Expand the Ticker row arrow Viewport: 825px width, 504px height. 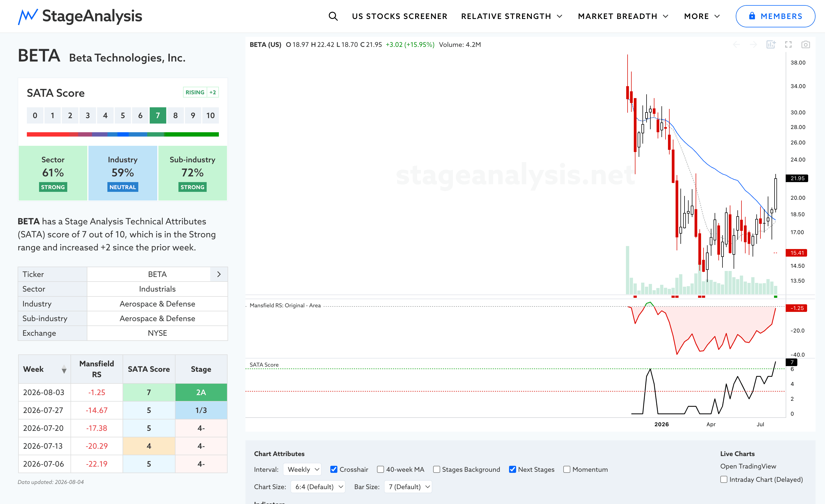point(219,274)
